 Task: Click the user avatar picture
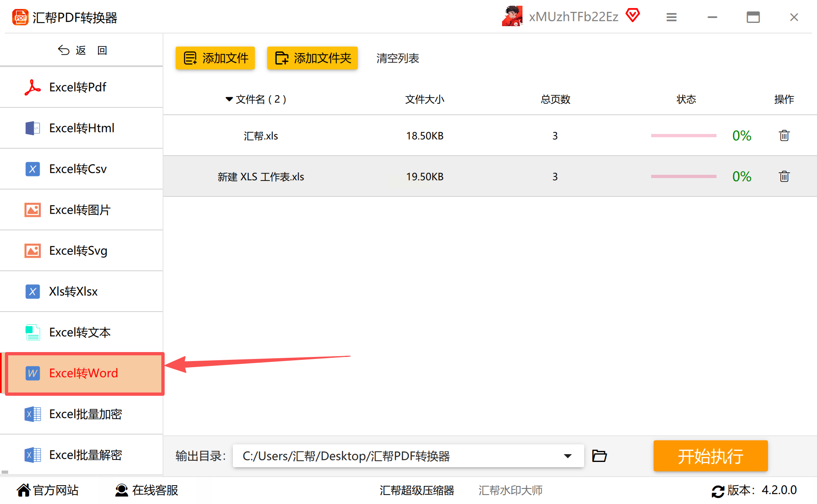(512, 16)
